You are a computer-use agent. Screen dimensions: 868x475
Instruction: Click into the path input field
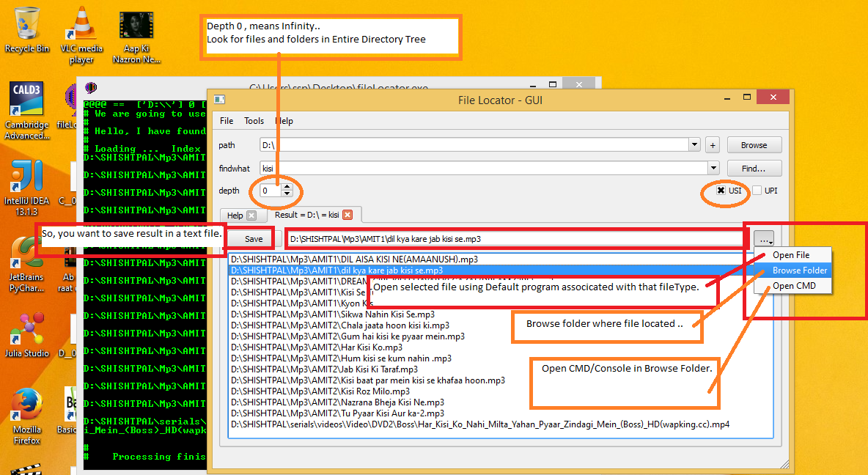coord(474,145)
